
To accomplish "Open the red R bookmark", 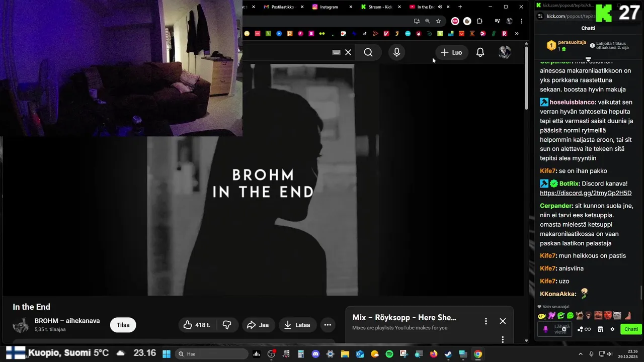I will (x=504, y=34).
